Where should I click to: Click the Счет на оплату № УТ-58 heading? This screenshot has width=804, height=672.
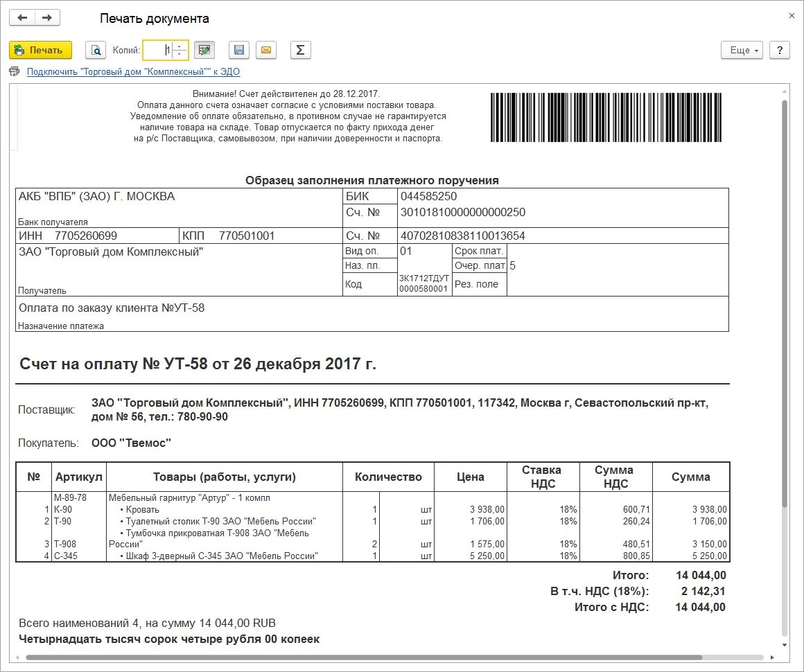[x=198, y=364]
